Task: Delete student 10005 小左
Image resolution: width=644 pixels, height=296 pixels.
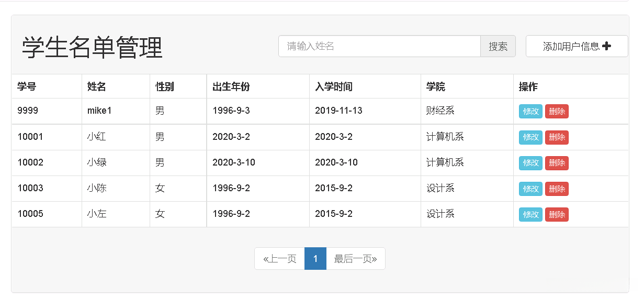Action: tap(557, 214)
